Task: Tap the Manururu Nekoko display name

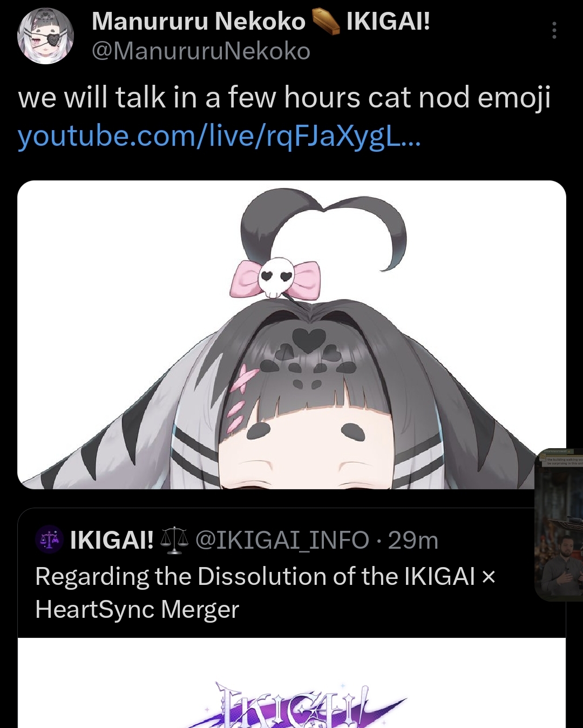Action: 199,22
